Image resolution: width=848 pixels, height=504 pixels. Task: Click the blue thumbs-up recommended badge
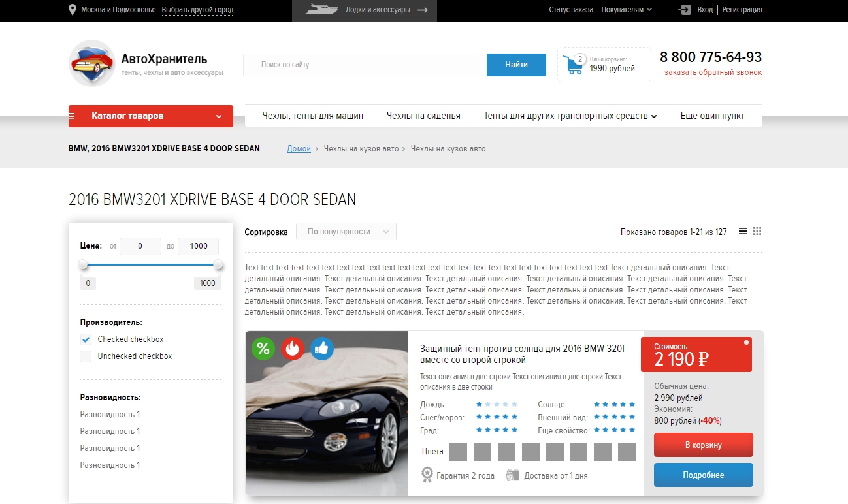click(321, 349)
